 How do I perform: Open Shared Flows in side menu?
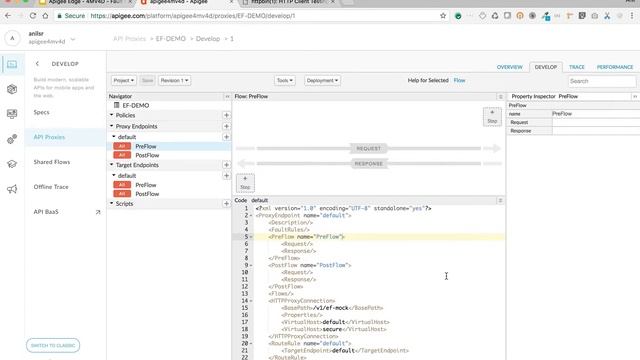pos(52,162)
